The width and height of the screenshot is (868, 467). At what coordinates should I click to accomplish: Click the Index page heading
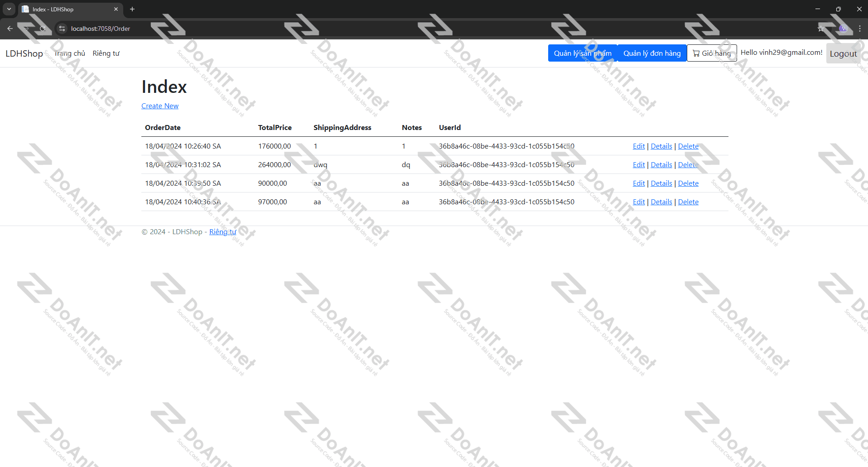pyautogui.click(x=164, y=87)
